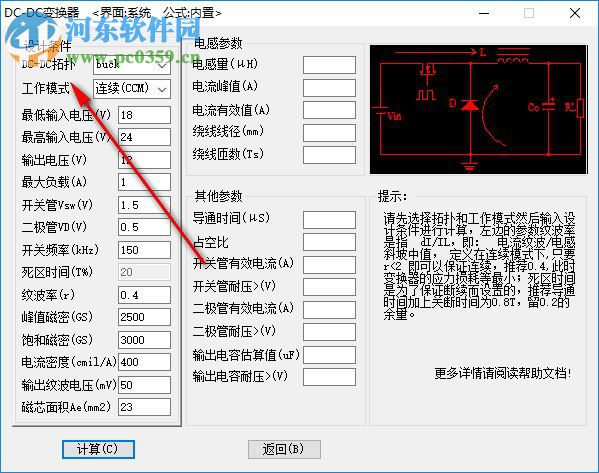Screen dimensions: 599x473
Task: Click the 电流密度(cmil/A) field showing 400
Action: pos(144,362)
